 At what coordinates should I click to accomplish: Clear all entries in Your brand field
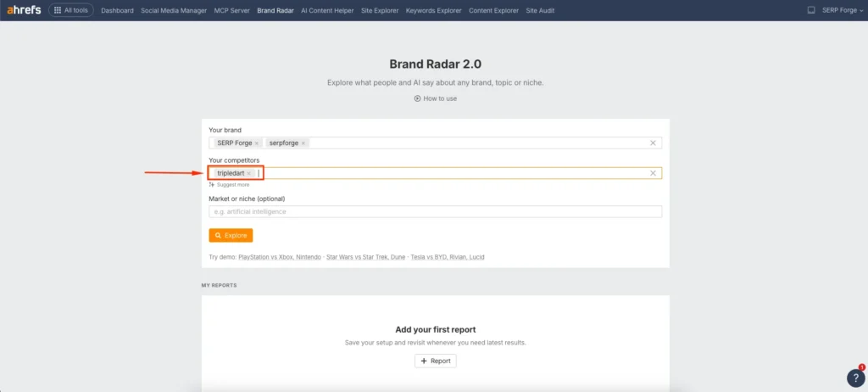coord(653,143)
